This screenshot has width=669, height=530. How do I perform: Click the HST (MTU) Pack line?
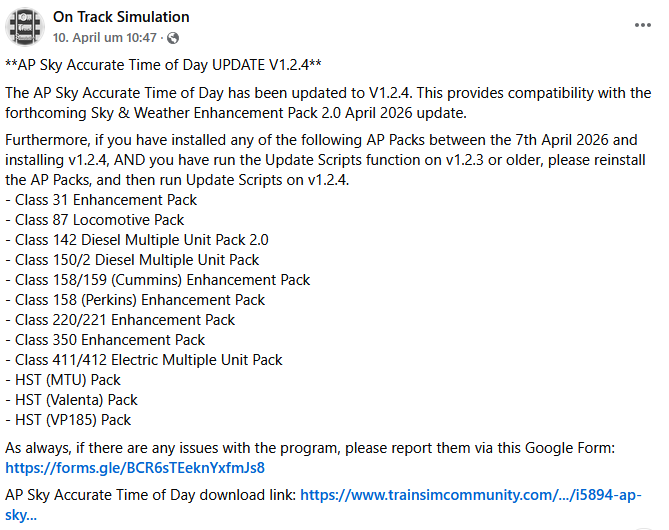[63, 380]
